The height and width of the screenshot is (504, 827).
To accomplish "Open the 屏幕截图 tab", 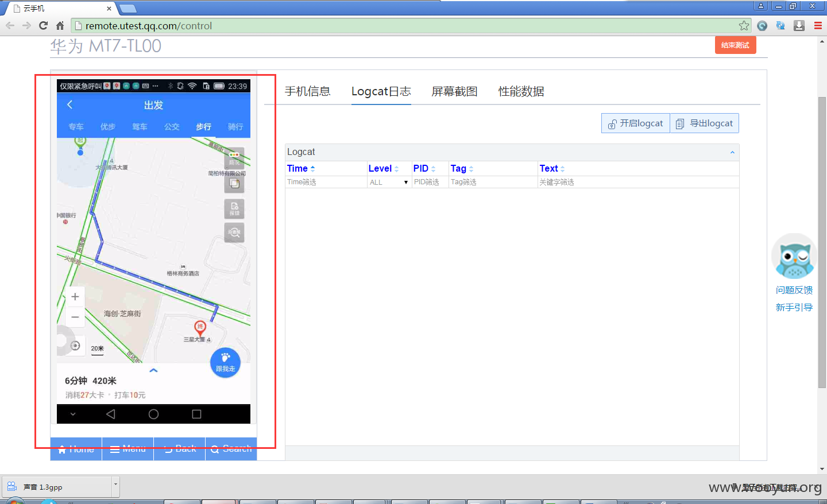I will point(454,91).
